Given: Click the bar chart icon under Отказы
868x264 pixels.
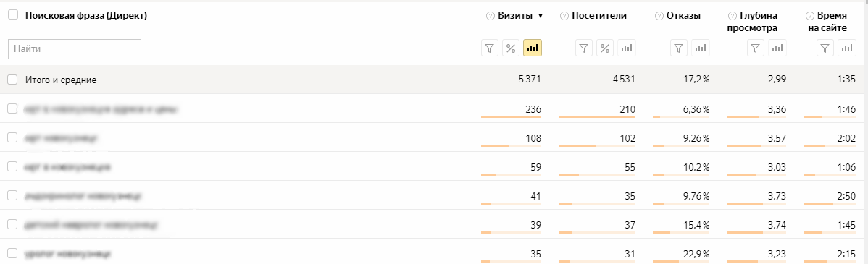Looking at the screenshot, I should coord(701,48).
